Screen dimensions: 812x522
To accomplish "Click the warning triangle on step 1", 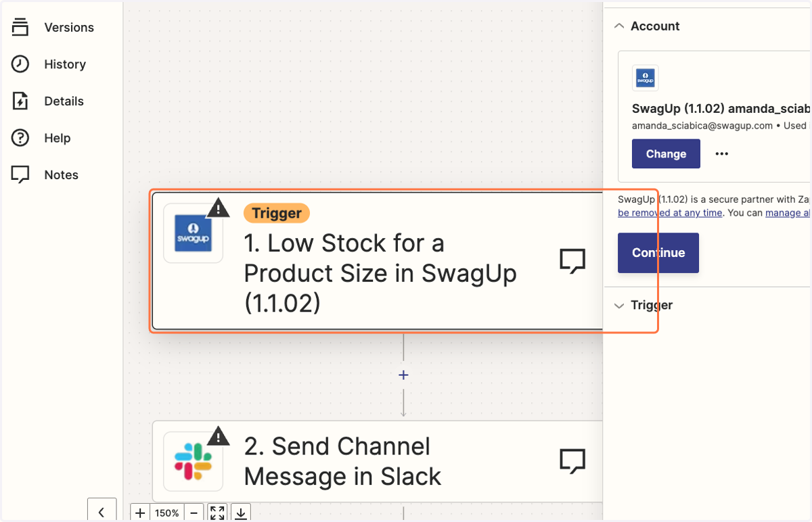I will coord(218,207).
